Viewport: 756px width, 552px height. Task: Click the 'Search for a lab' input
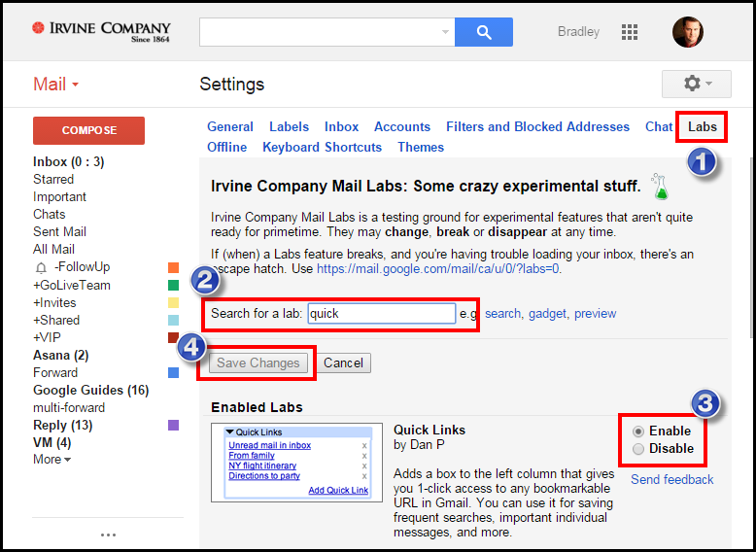(x=381, y=313)
